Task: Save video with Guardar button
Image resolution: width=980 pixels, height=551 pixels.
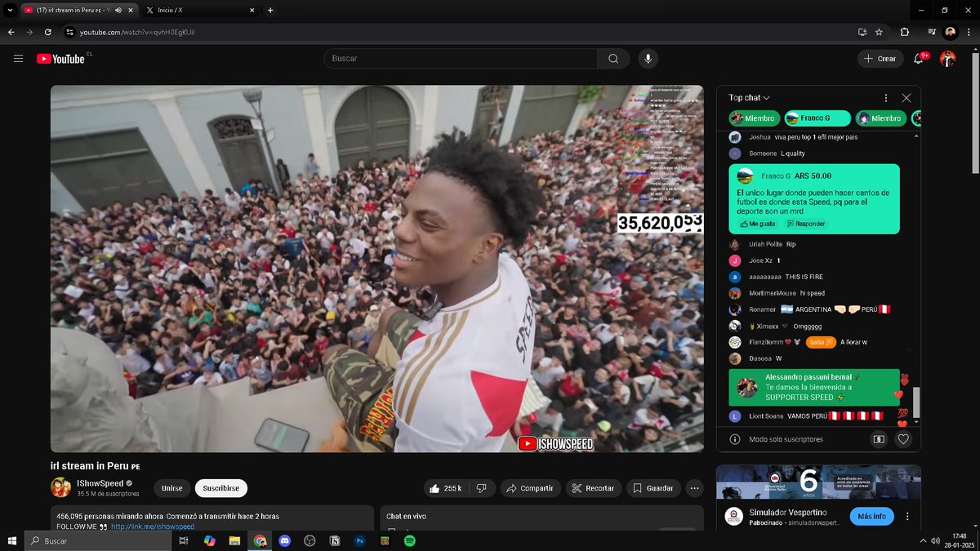Action: point(654,488)
